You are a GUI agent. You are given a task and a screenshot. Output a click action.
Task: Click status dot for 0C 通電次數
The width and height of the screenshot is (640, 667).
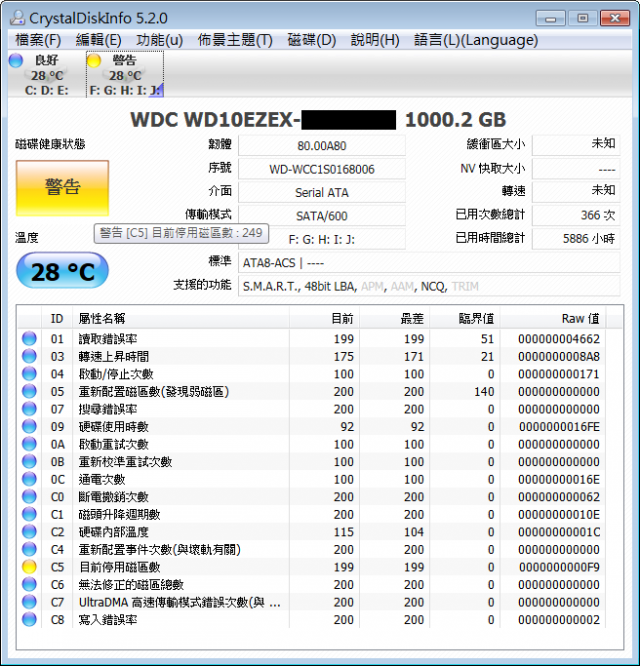tap(29, 479)
